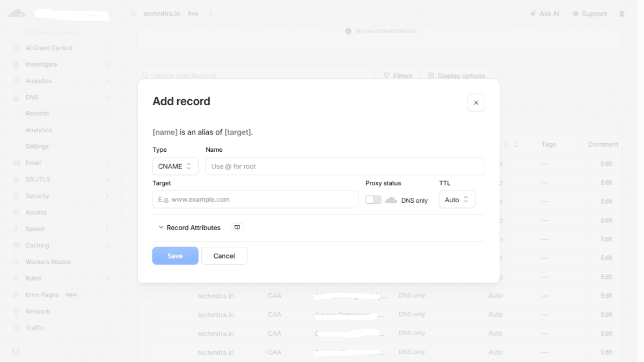Collapse the DNS menu chevron
The image size is (644, 362).
107,98
